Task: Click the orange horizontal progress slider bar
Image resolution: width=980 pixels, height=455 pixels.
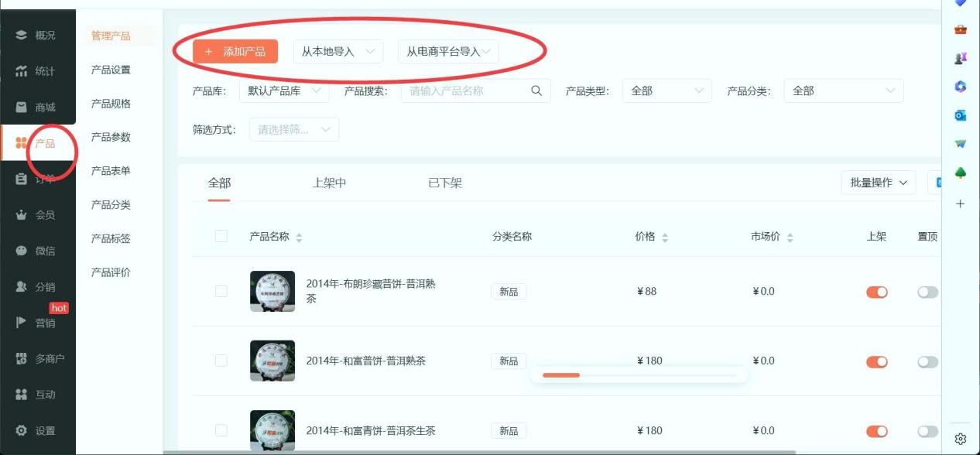Action: coord(561,375)
